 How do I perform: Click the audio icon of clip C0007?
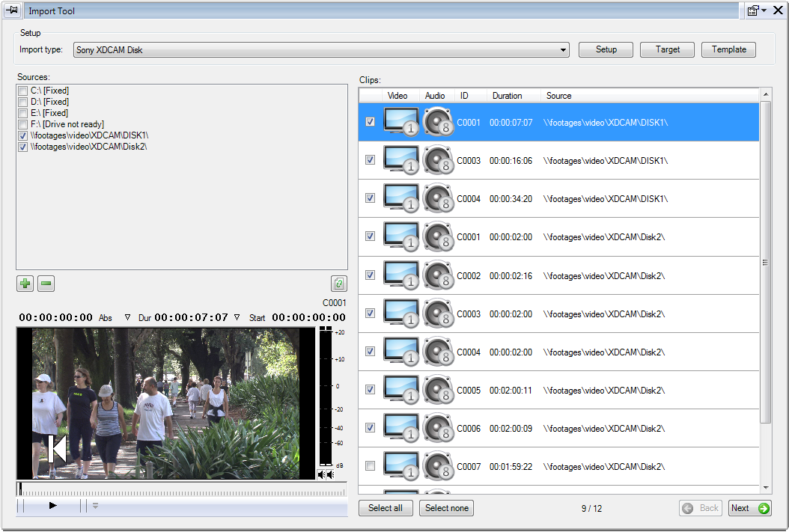pyautogui.click(x=438, y=466)
